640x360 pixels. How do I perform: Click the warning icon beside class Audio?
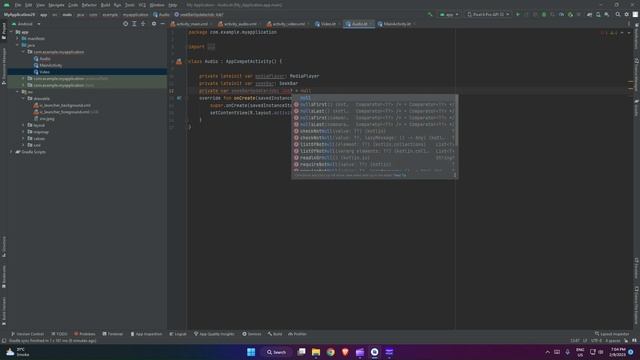pyautogui.click(x=179, y=61)
